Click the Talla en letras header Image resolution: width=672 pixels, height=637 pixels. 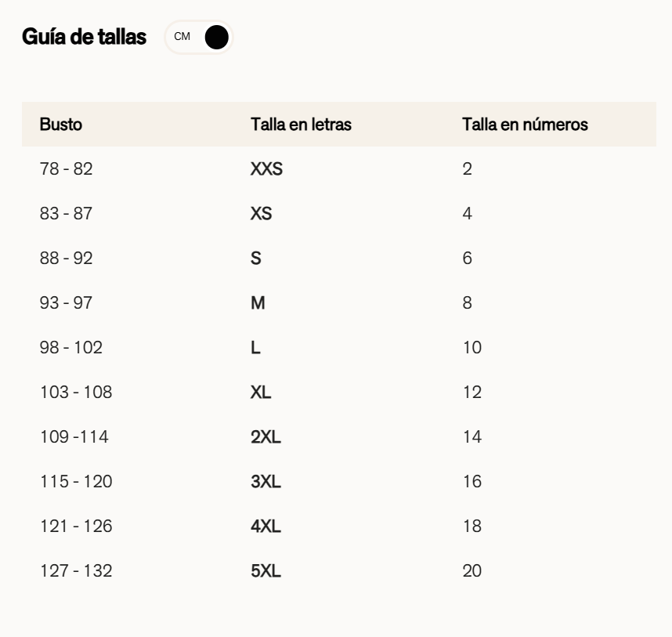click(301, 124)
